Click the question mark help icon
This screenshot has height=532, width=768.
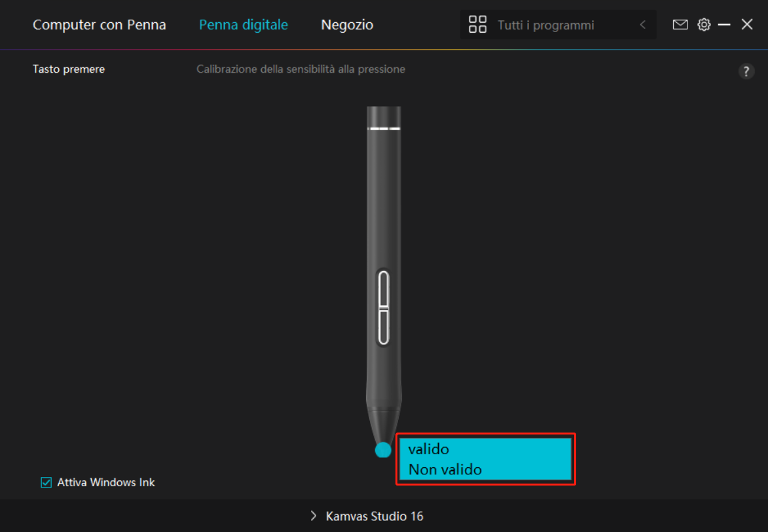pos(746,71)
